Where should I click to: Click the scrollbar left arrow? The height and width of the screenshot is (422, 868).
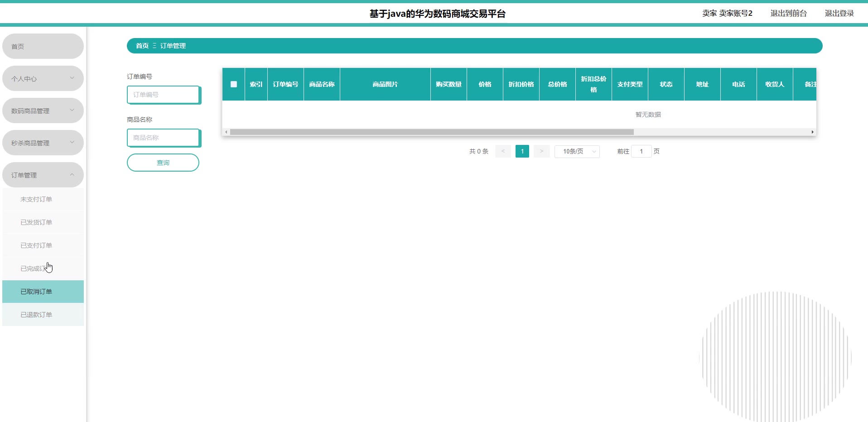[x=226, y=132]
